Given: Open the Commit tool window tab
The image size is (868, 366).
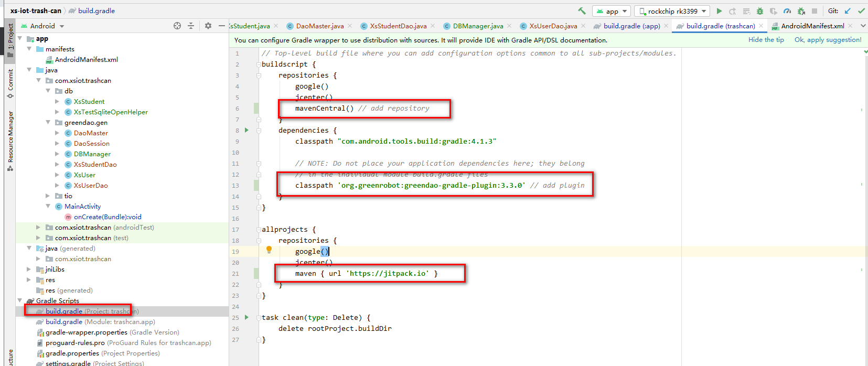Looking at the screenshot, I should click(10, 84).
